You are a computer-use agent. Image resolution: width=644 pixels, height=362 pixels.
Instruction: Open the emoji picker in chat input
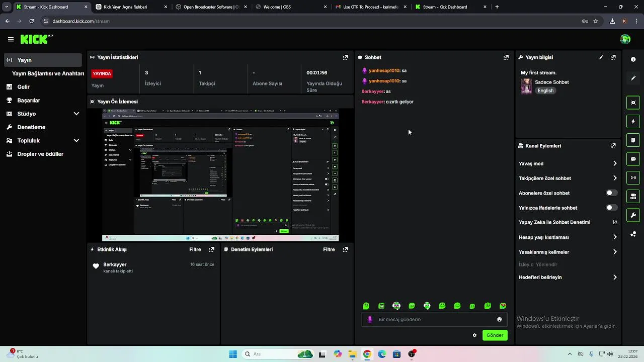(499, 319)
